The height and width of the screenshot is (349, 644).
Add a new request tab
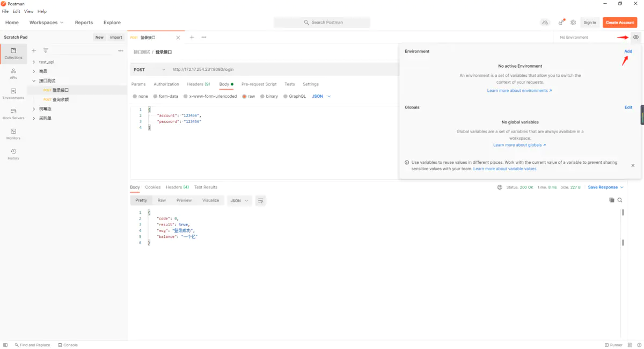coord(192,38)
